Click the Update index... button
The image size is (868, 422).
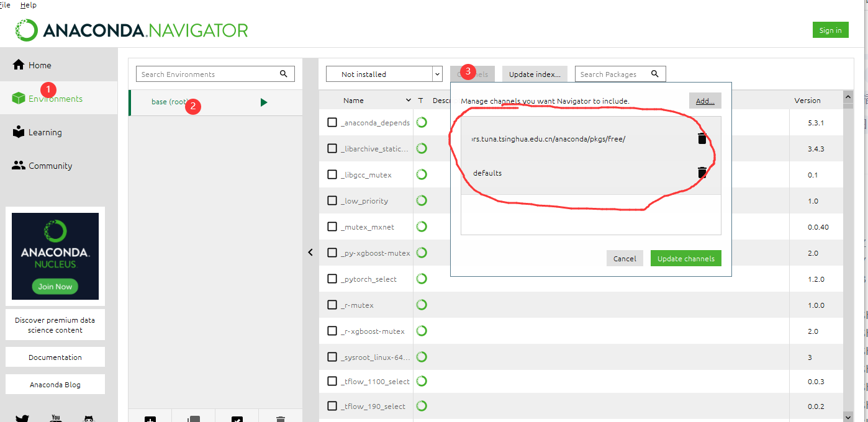click(535, 74)
